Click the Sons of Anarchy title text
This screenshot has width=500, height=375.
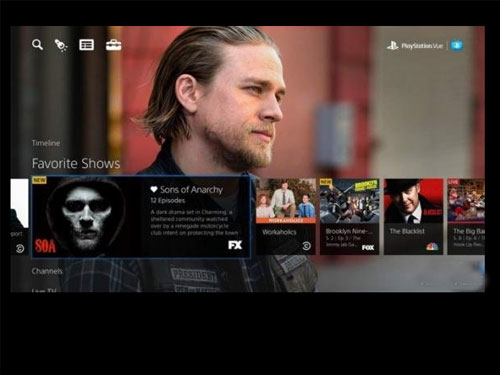191,190
